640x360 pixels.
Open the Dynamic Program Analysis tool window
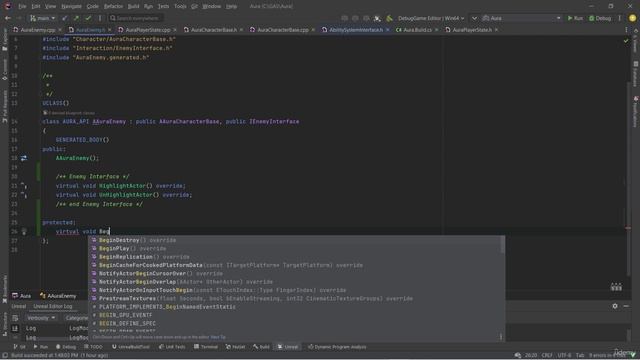(x=337, y=347)
